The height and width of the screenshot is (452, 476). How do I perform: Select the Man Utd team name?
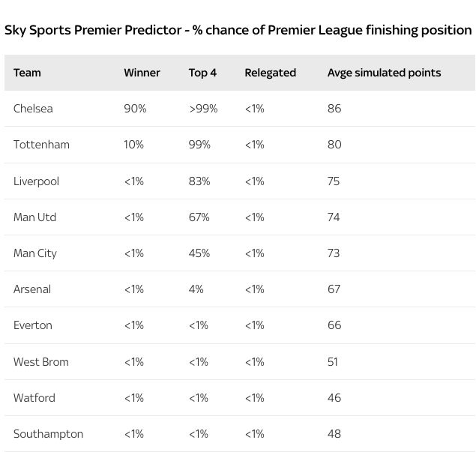tap(35, 217)
